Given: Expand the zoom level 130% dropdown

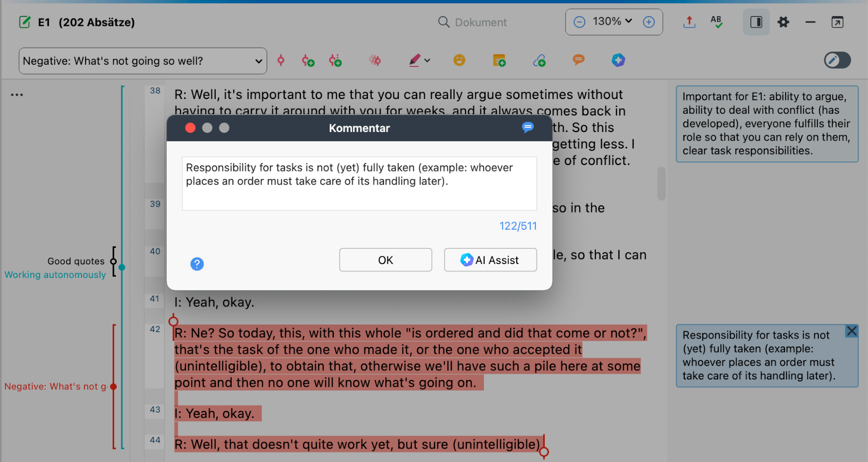Looking at the screenshot, I should point(628,22).
